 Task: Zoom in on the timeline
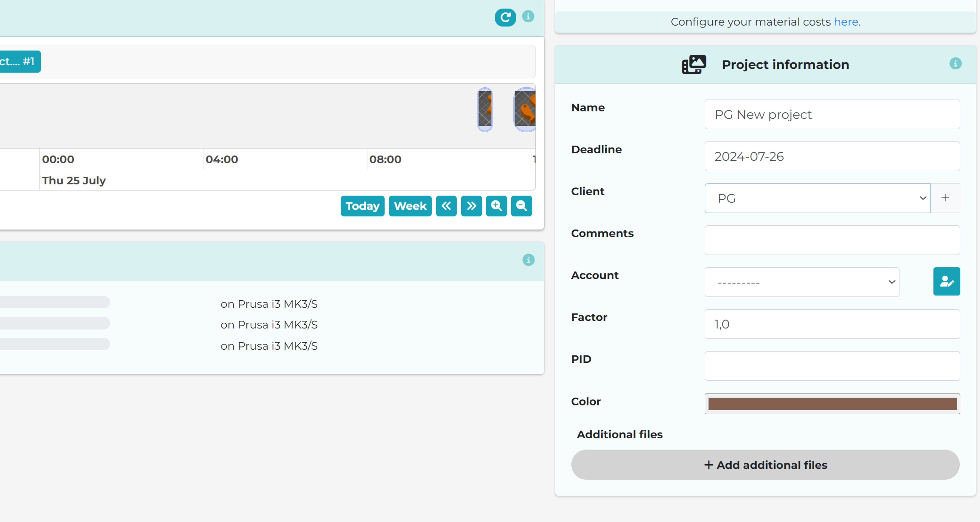click(496, 206)
